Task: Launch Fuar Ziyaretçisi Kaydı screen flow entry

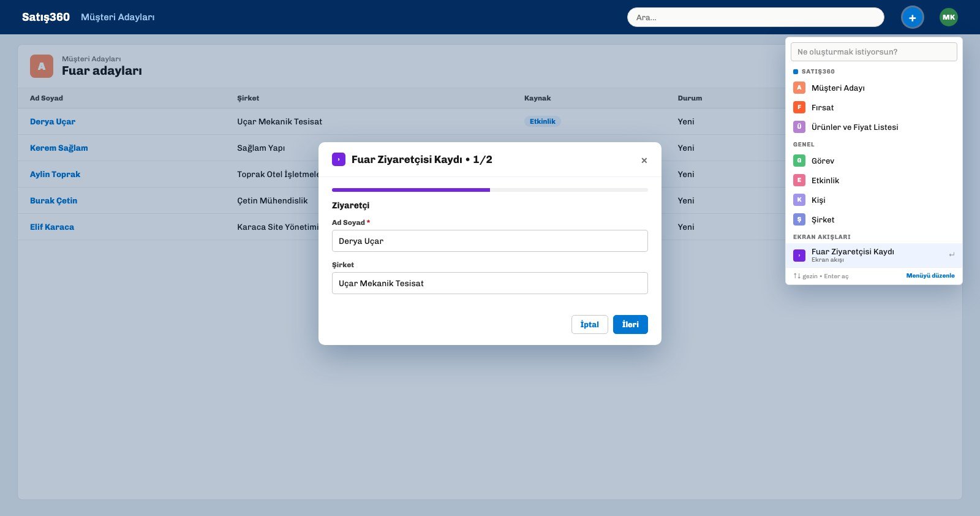Action: [x=874, y=255]
